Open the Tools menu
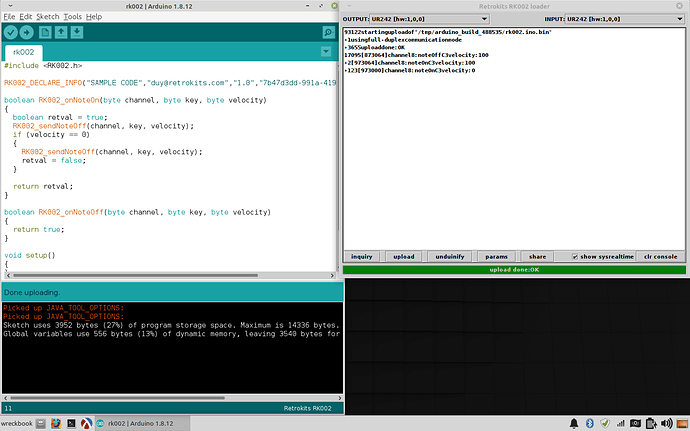 click(x=72, y=17)
